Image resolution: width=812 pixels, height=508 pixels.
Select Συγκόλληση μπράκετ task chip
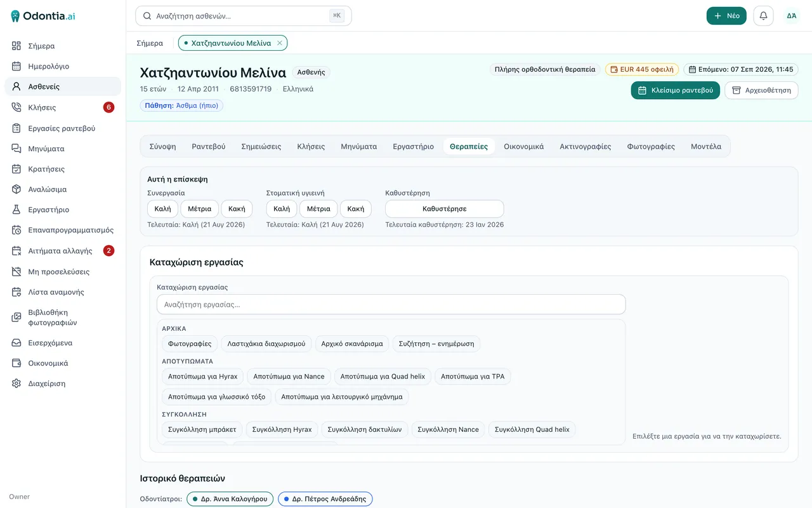click(202, 430)
